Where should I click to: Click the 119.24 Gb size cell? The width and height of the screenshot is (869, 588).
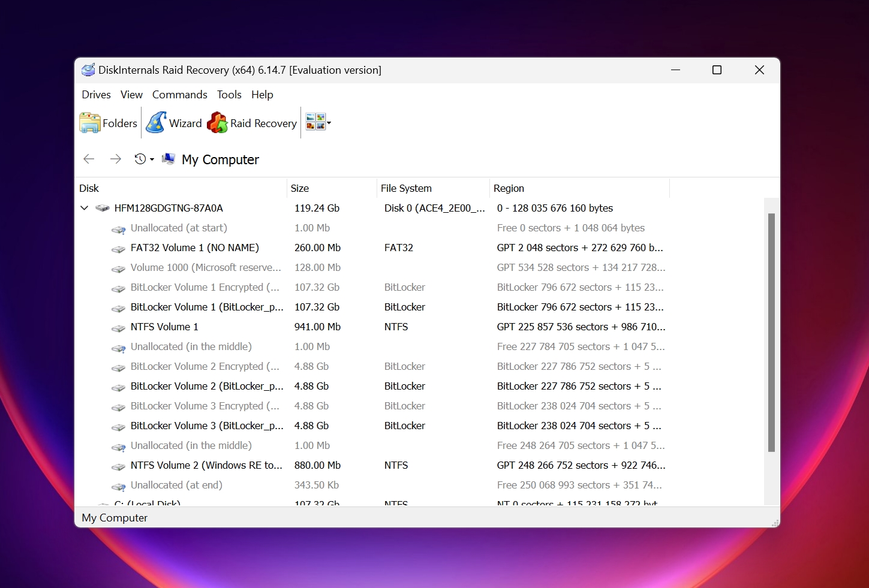pyautogui.click(x=317, y=208)
